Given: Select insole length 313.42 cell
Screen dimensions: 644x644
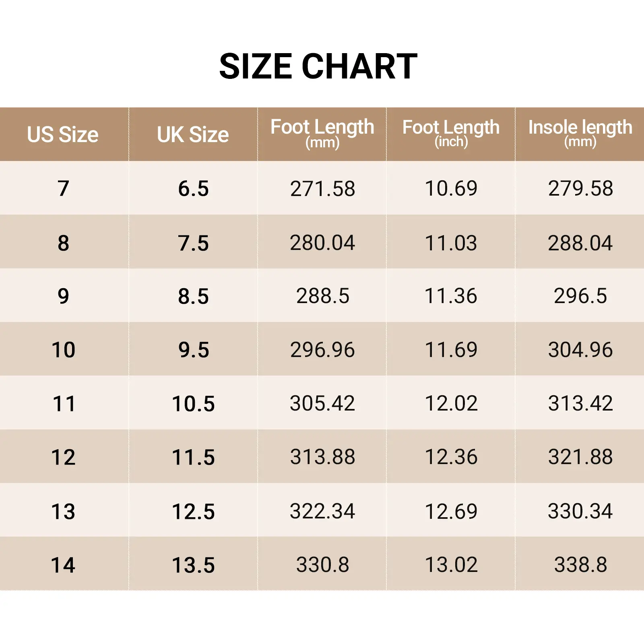Looking at the screenshot, I should coord(580,403).
